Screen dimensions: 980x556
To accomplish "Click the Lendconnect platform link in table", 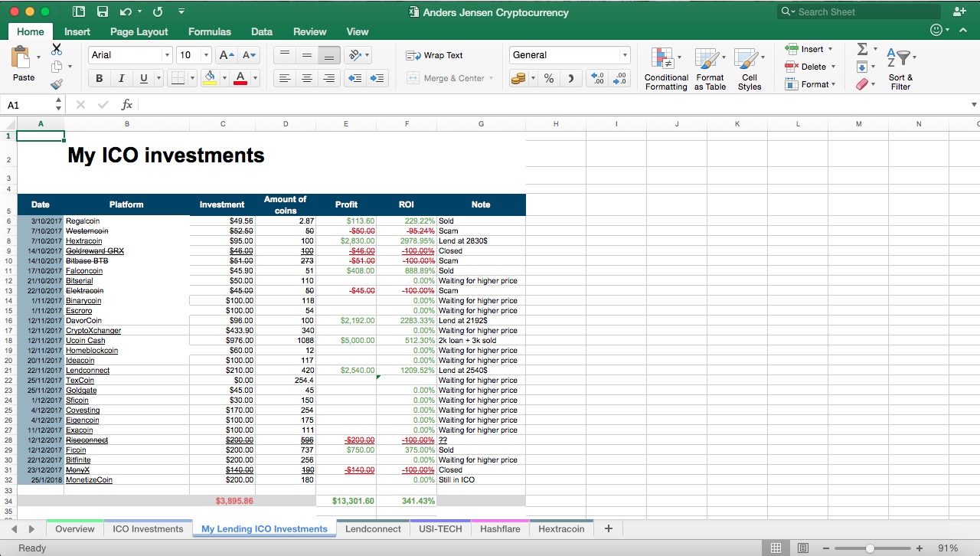I will 87,370.
